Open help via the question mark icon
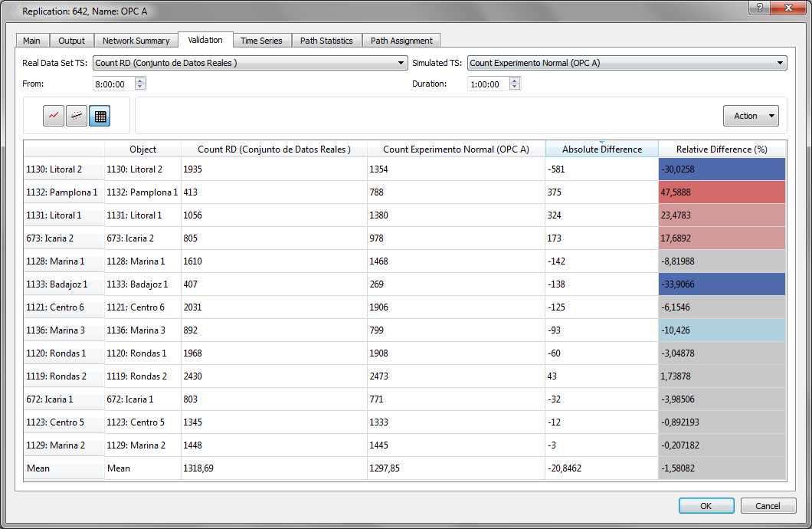The width and height of the screenshot is (812, 529). click(x=758, y=8)
